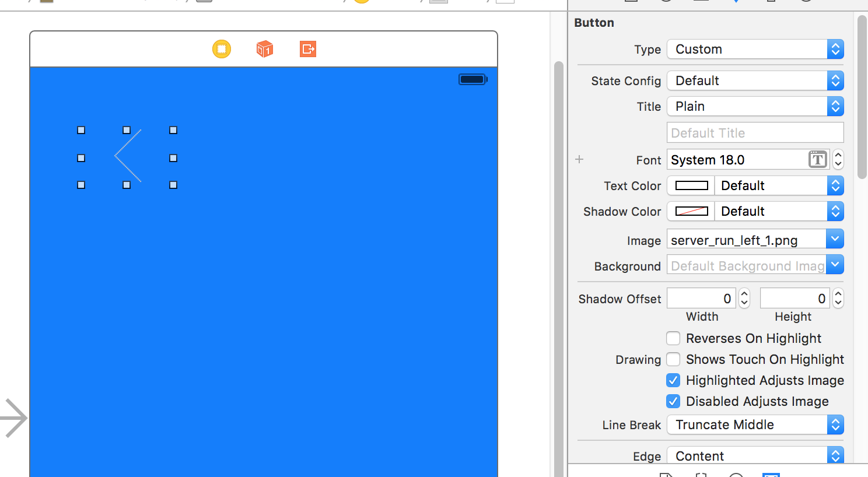Screen dimensions: 868x477
Task: Open the Line Break dropdown showing Truncate Middle
Action: [755, 425]
